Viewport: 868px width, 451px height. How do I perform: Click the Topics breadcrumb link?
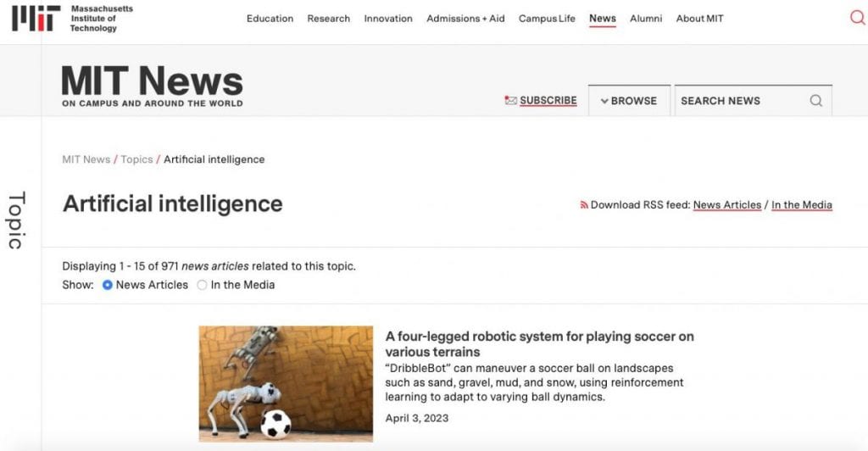point(136,159)
